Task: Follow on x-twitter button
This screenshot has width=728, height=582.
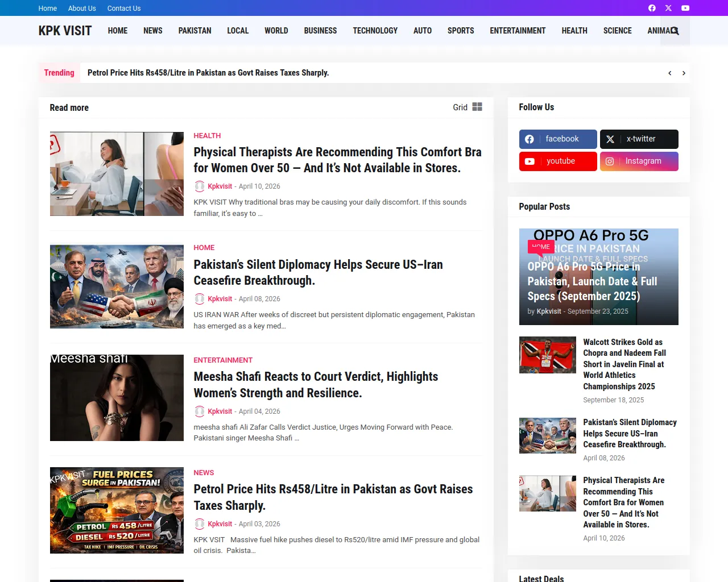Action: coord(639,139)
